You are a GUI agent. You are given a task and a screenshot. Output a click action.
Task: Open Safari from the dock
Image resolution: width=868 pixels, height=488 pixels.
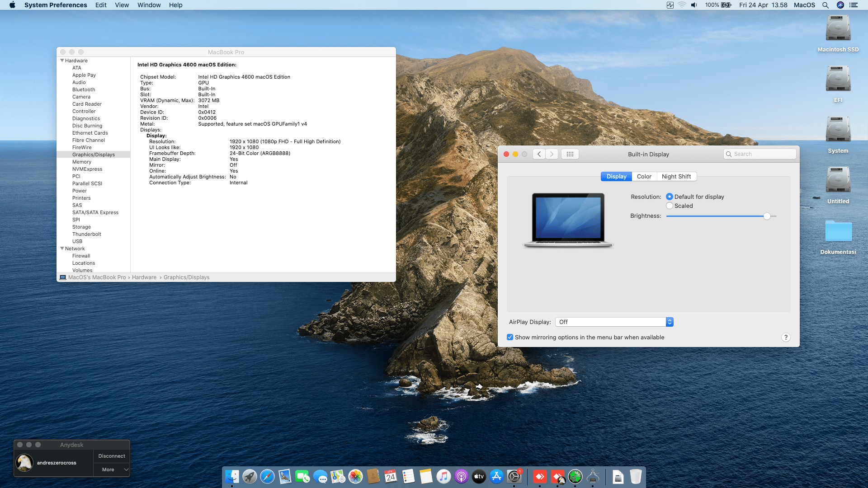coord(267,477)
